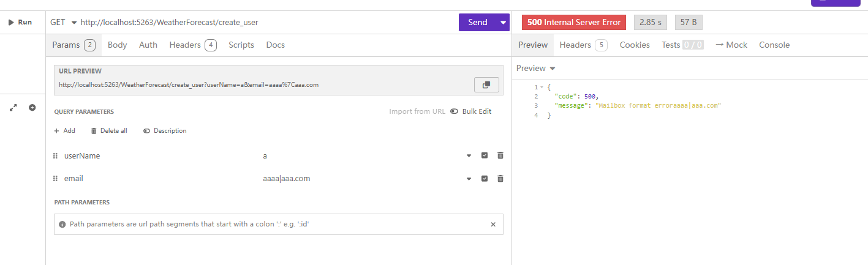Click the expand pane arrows icon
868x265 pixels.
coord(13,108)
